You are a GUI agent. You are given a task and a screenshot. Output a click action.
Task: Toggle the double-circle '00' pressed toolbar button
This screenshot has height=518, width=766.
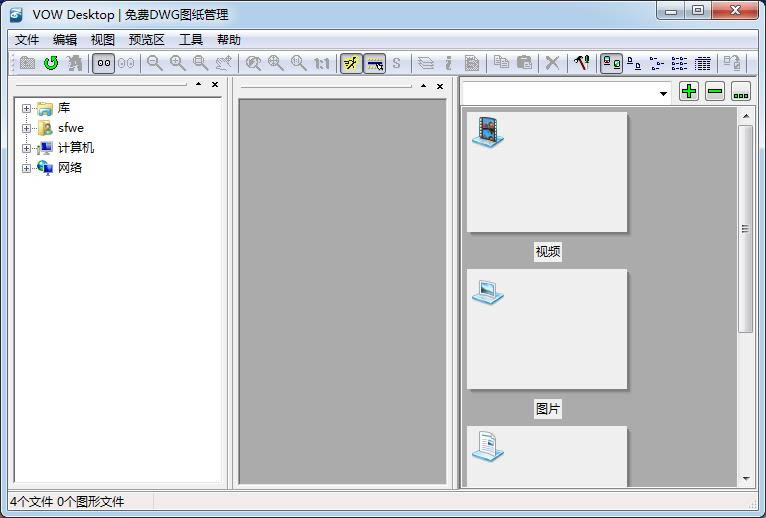pos(104,63)
